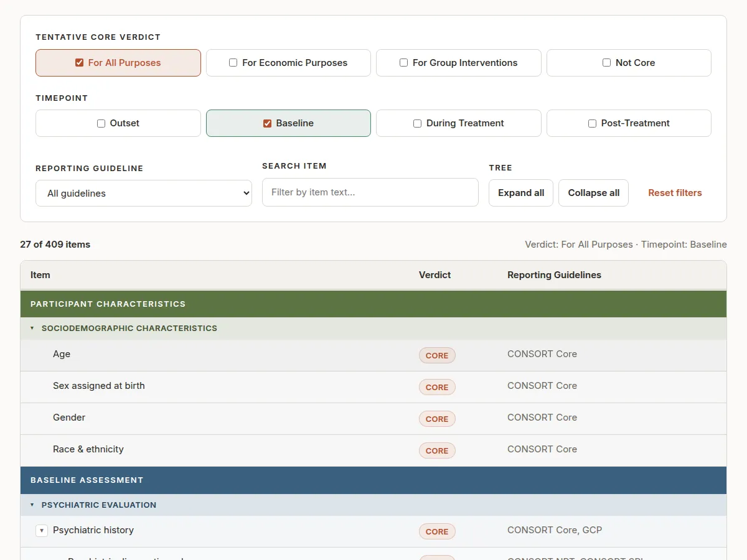Check the Post-Treatment timepoint option
The height and width of the screenshot is (560, 747).
point(592,123)
